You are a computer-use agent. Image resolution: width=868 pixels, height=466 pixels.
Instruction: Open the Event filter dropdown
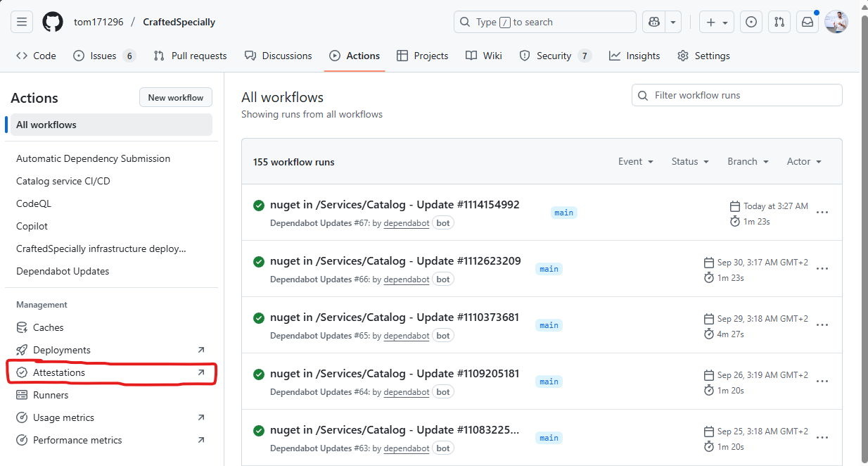pos(634,161)
